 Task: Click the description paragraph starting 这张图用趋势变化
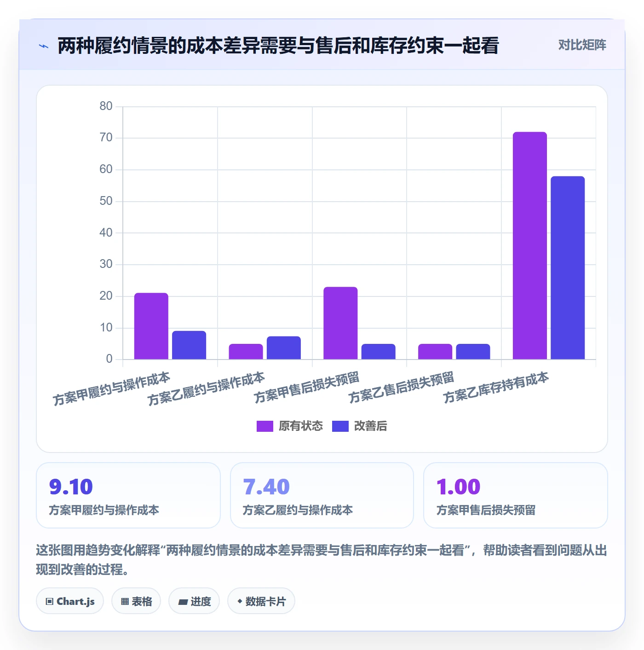(322, 560)
